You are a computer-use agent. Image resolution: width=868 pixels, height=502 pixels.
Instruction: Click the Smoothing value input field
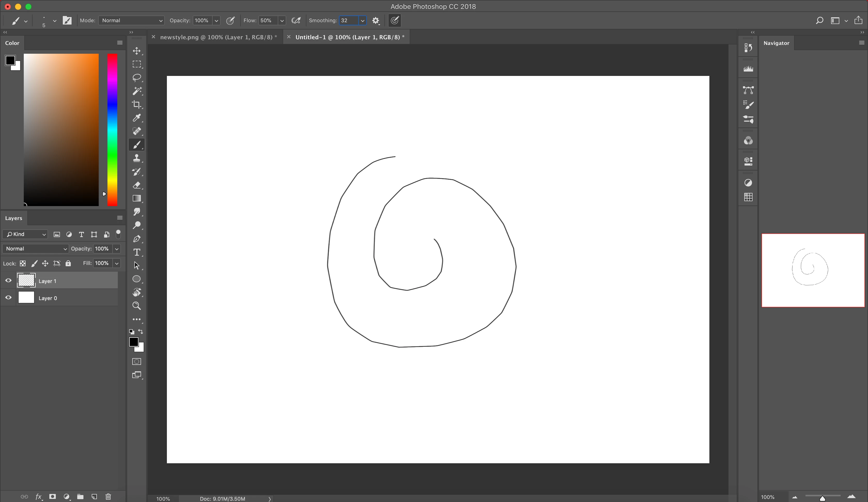pos(348,21)
